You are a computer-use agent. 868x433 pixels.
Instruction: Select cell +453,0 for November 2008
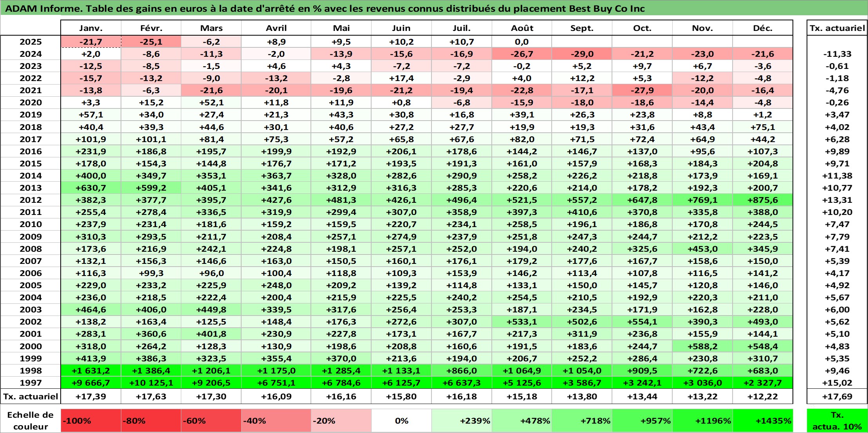click(702, 249)
